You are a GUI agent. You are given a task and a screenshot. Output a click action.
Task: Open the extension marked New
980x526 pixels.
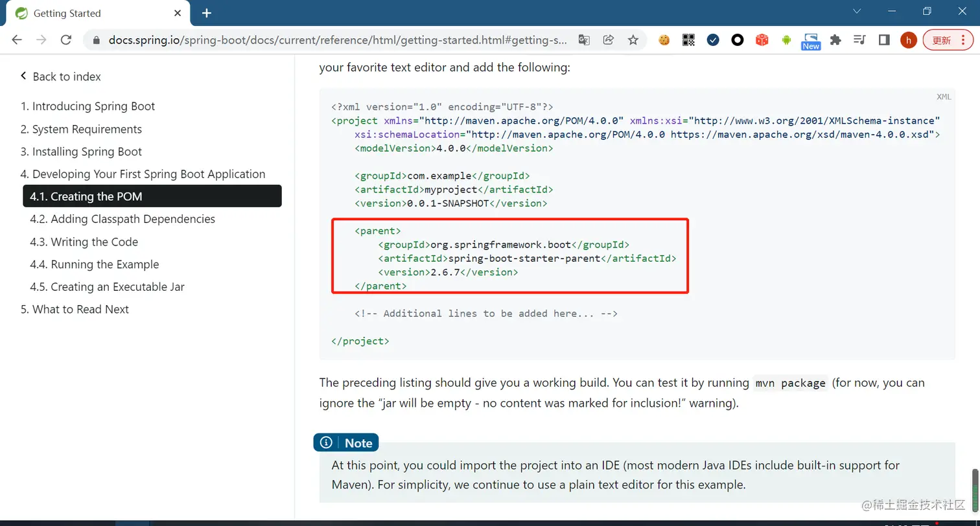click(x=811, y=41)
